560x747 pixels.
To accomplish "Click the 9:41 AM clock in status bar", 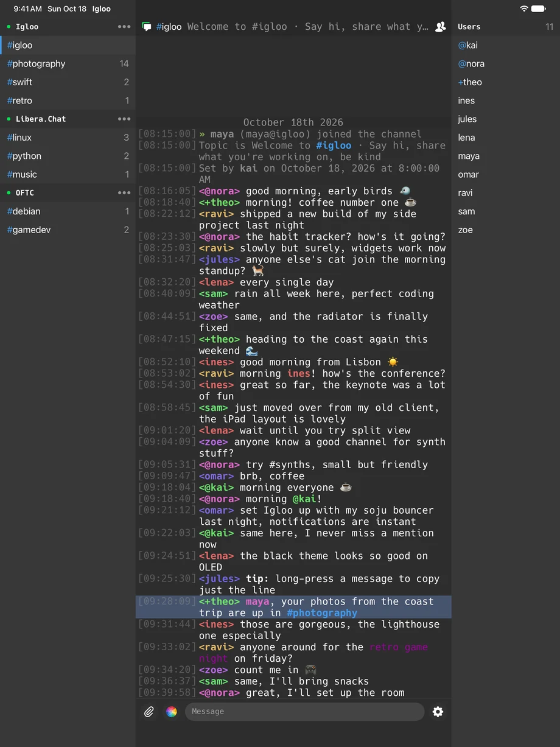I will [28, 9].
